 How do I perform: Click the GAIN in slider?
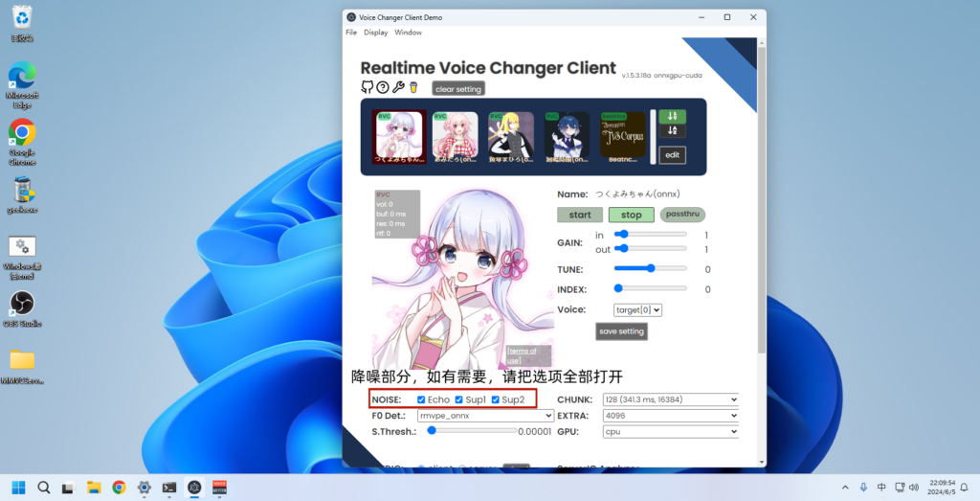pyautogui.click(x=651, y=234)
